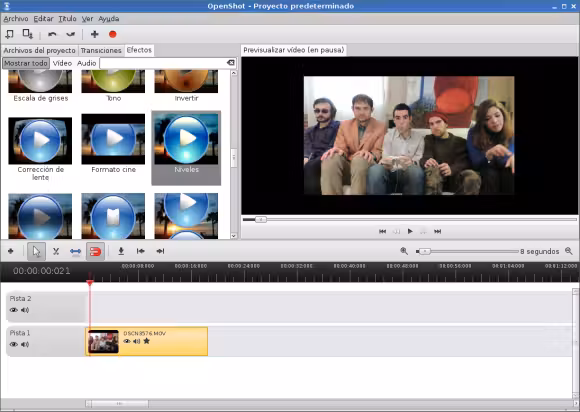Click the add marker icon
Screen dimensions: 580x412
point(121,251)
